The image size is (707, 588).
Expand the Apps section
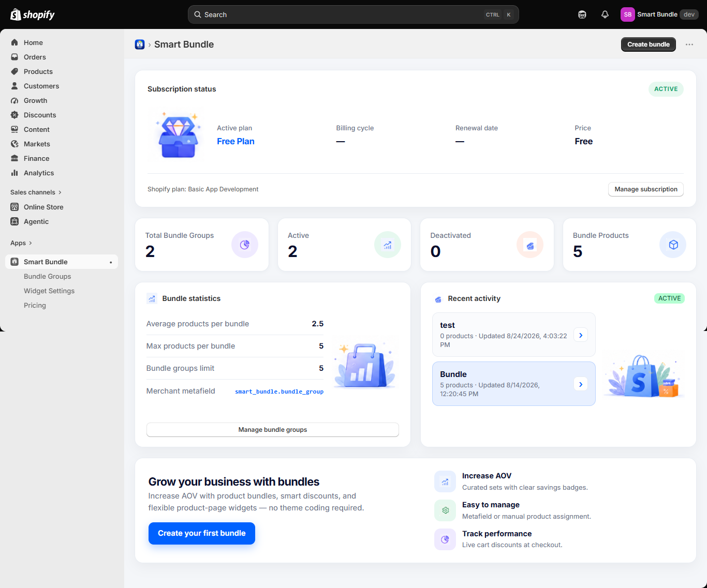click(21, 243)
